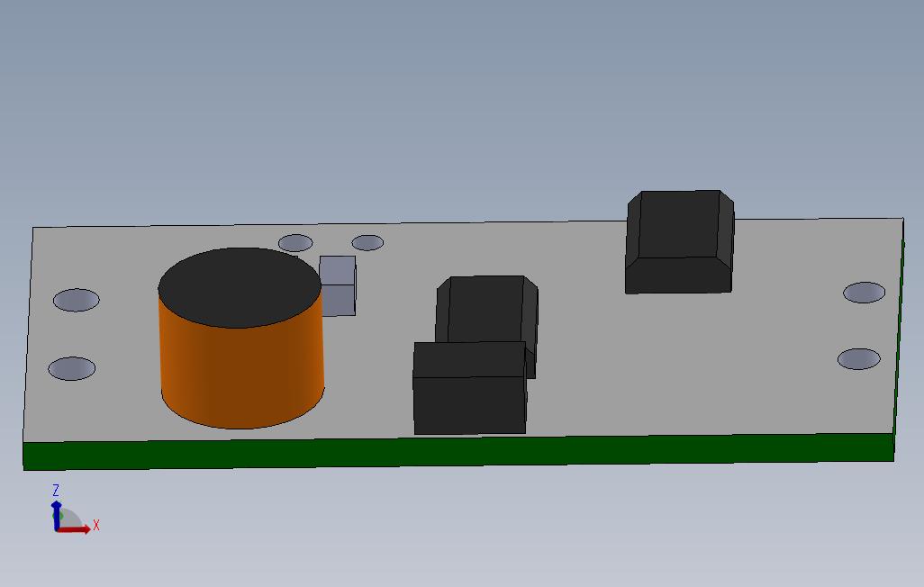This screenshot has width=924, height=587.
Task: Click the red X axis of the triad
Action: 74,529
